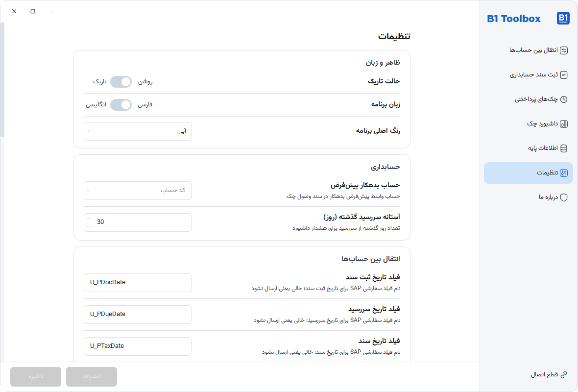
Task: Click the حسابداری section heading
Action: pos(385,167)
